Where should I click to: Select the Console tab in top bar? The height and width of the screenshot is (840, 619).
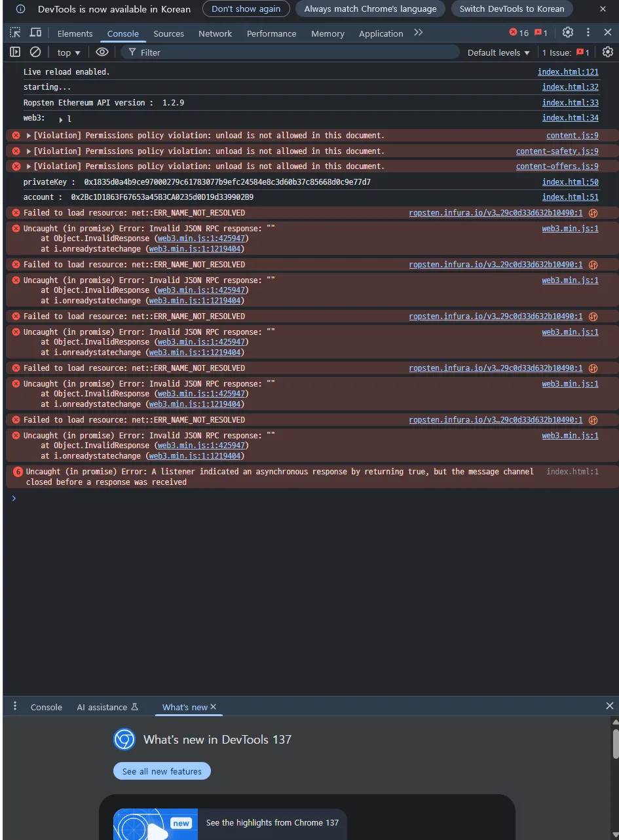click(x=122, y=33)
